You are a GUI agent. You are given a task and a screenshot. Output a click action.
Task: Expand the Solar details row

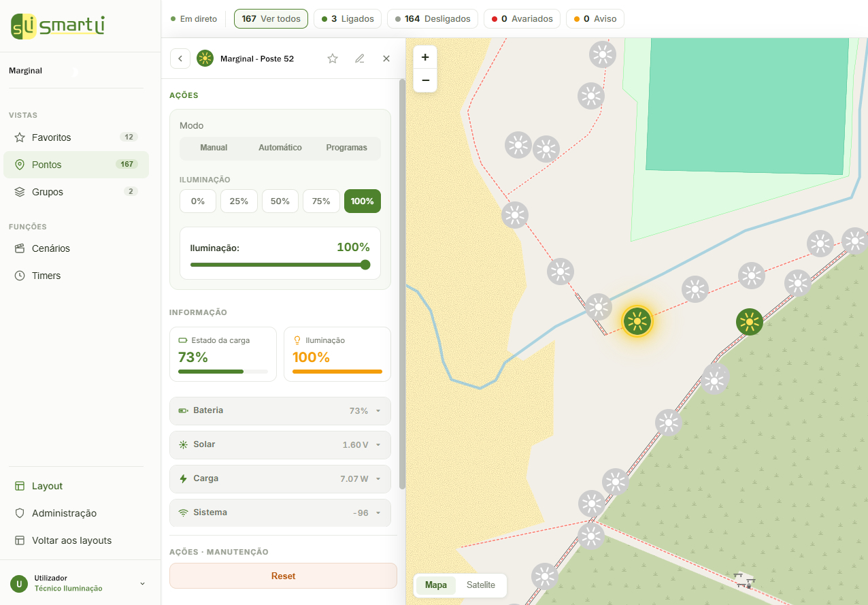coord(280,445)
